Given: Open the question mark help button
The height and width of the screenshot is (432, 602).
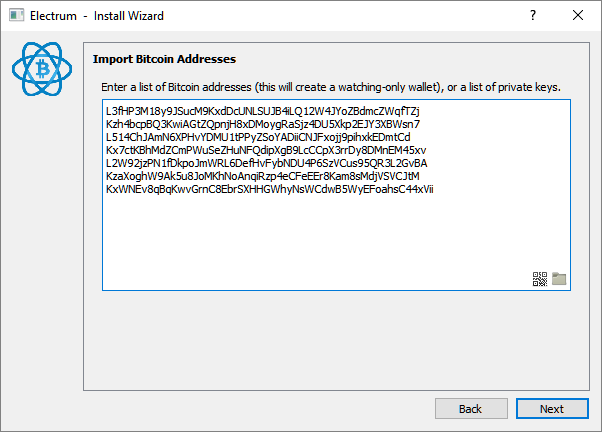Looking at the screenshot, I should (533, 15).
